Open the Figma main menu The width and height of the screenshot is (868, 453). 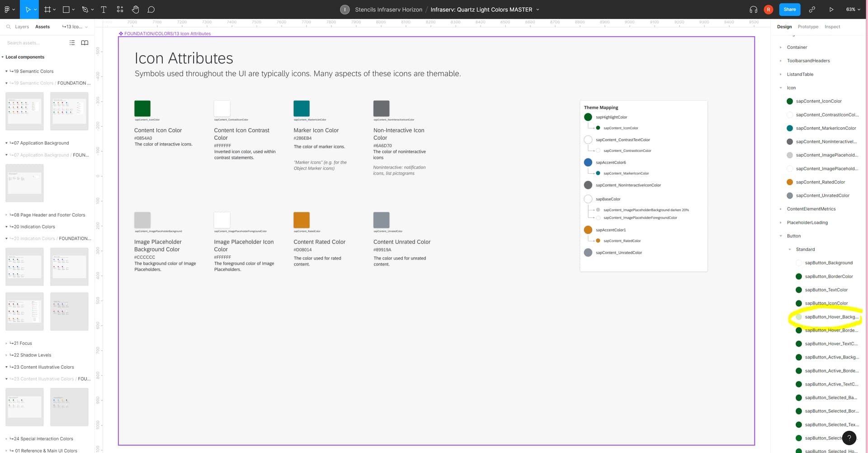[x=9, y=10]
